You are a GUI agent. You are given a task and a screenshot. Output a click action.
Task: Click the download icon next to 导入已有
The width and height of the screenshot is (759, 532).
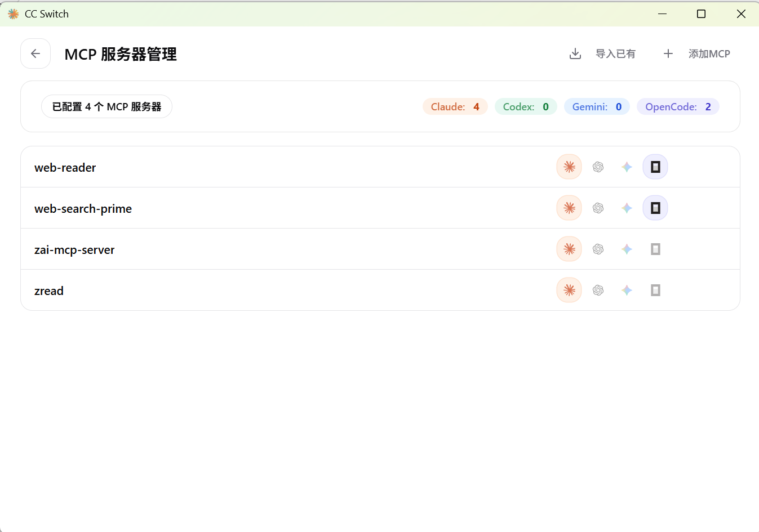[x=575, y=53]
